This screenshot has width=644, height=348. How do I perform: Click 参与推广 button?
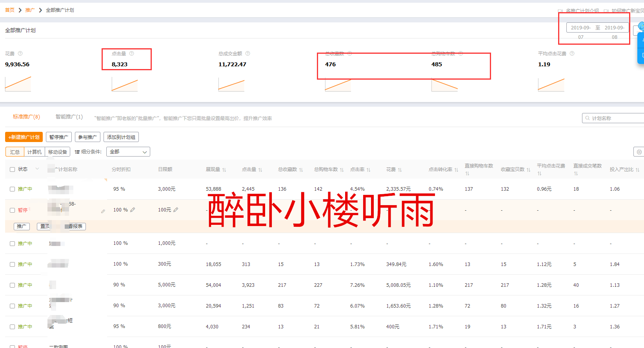[87, 137]
